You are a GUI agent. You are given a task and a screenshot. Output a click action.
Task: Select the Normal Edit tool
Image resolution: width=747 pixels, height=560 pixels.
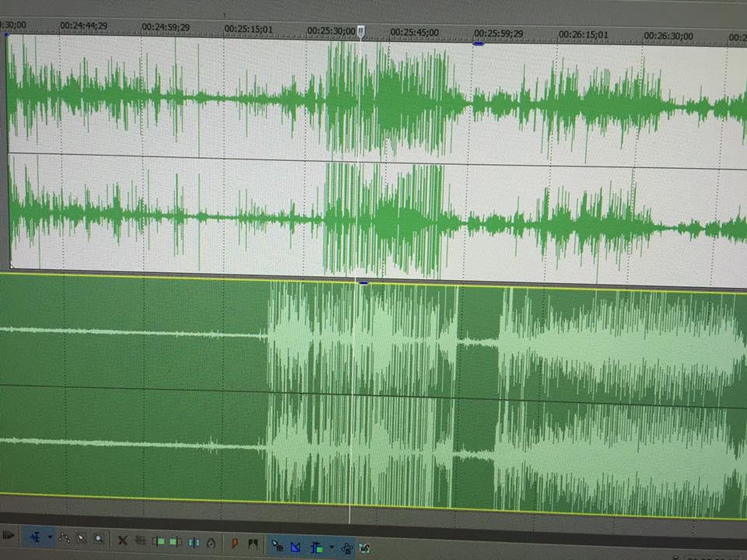click(35, 537)
